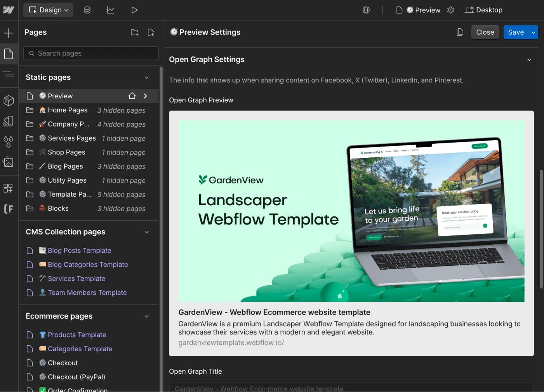Select the Add Elements plus icon
The height and width of the screenshot is (392, 544).
point(9,33)
